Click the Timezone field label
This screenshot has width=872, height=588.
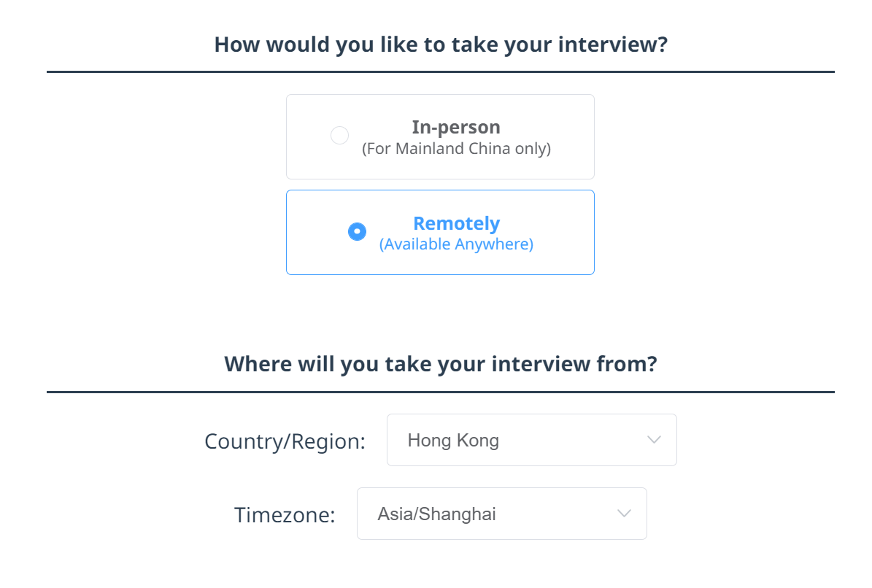click(284, 514)
